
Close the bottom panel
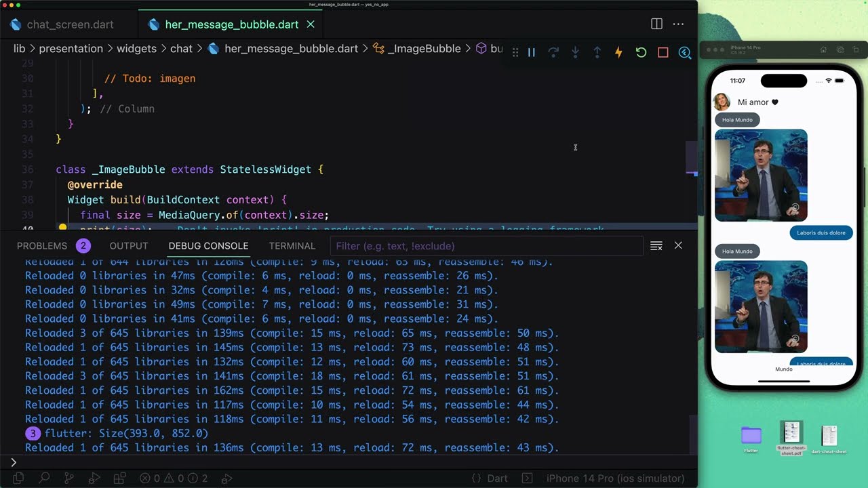coord(678,246)
